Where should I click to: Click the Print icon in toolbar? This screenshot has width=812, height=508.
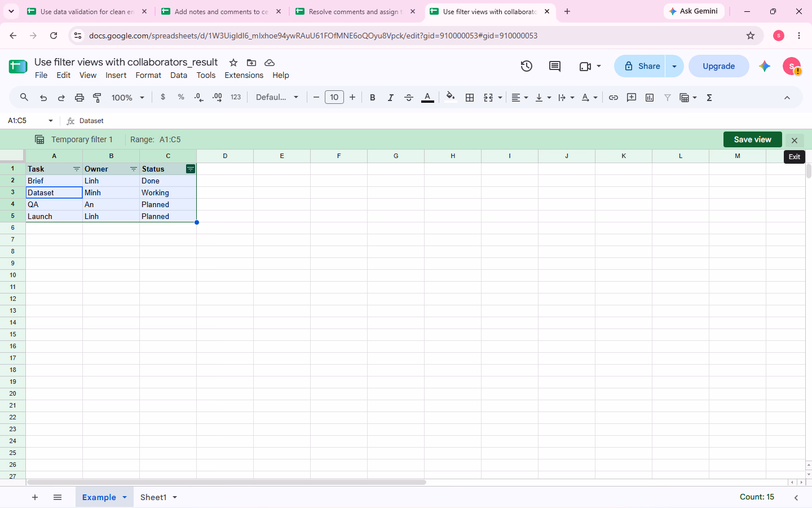click(x=80, y=98)
